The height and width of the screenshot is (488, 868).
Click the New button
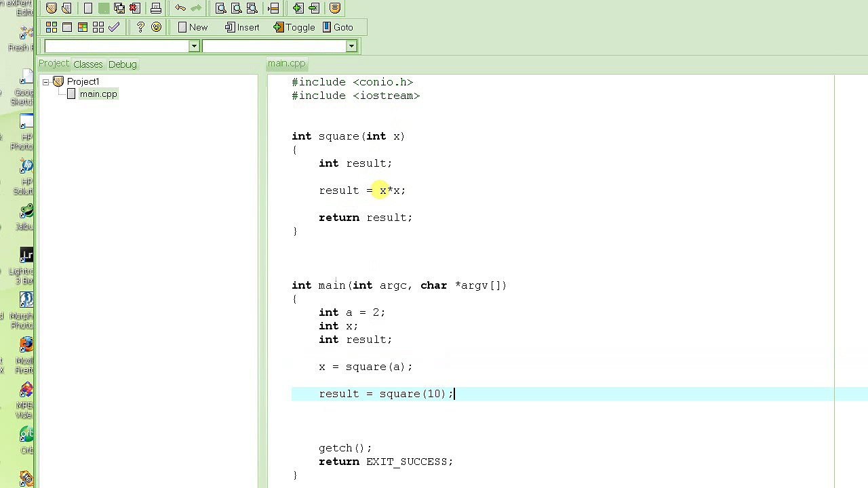pos(193,27)
